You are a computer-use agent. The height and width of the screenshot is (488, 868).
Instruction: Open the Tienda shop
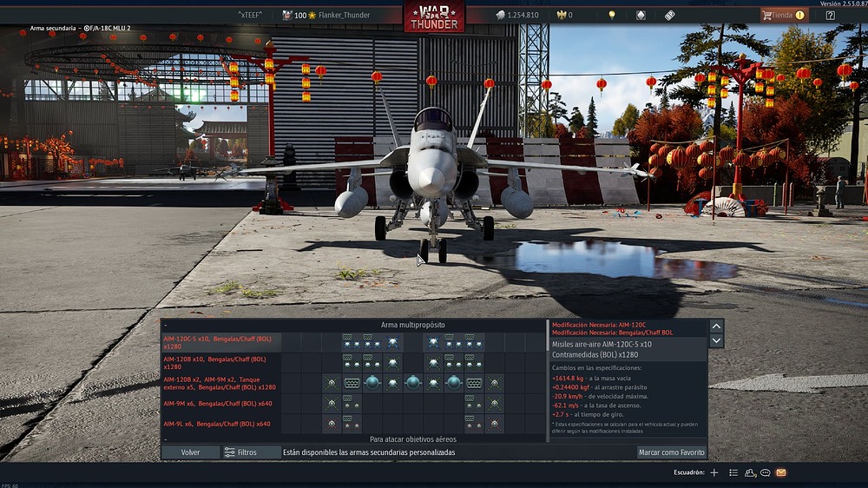tap(782, 15)
